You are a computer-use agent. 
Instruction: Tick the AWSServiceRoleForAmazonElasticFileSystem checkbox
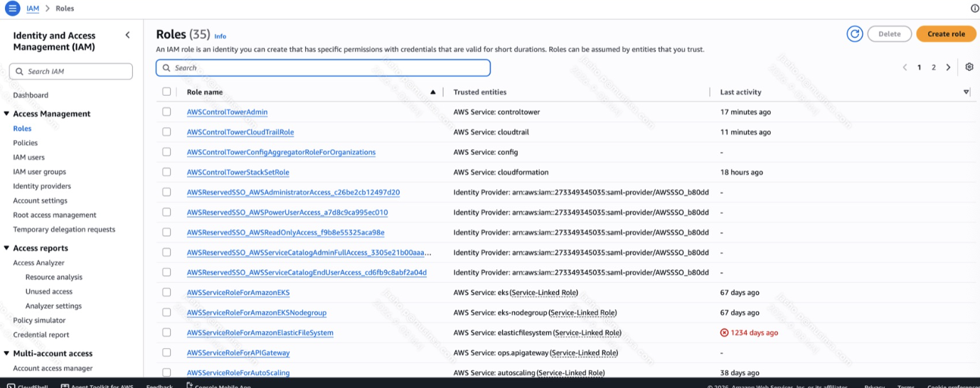pos(166,332)
